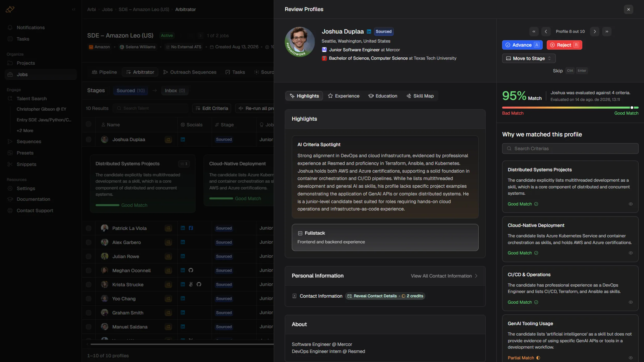Open Notifications in the sidebar

click(31, 28)
